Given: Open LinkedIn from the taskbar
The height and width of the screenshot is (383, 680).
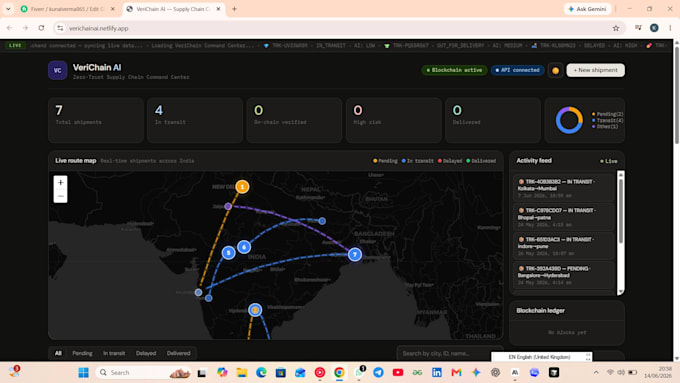Looking at the screenshot, I should pyautogui.click(x=437, y=373).
